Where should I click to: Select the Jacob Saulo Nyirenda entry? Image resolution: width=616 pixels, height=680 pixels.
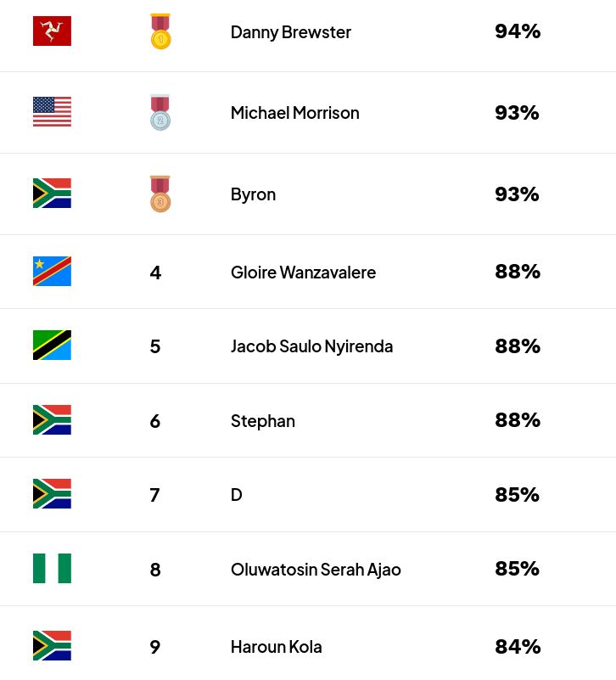[311, 346]
